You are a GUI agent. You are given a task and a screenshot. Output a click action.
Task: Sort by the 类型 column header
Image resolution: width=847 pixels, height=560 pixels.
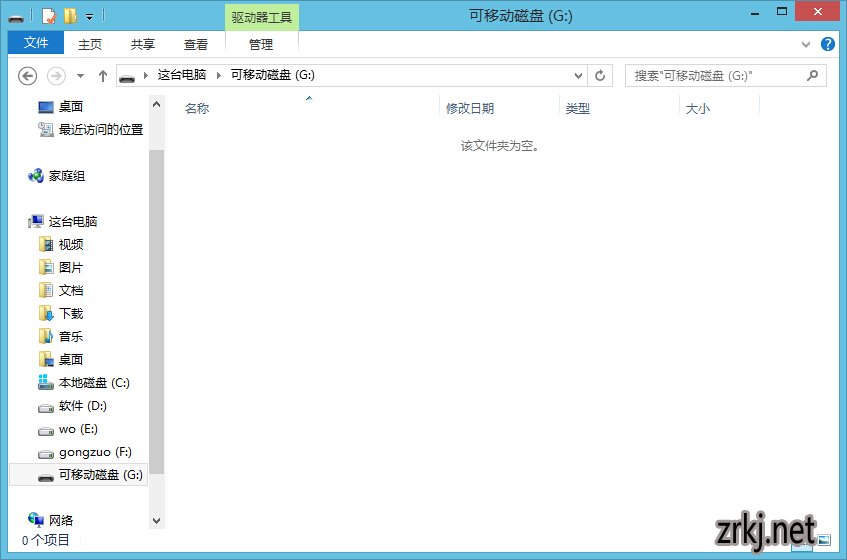577,109
